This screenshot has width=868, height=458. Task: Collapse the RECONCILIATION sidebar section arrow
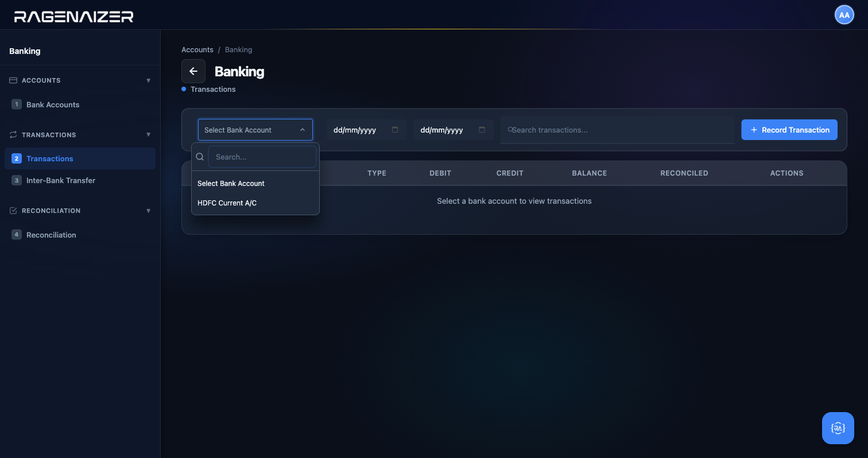tap(149, 211)
